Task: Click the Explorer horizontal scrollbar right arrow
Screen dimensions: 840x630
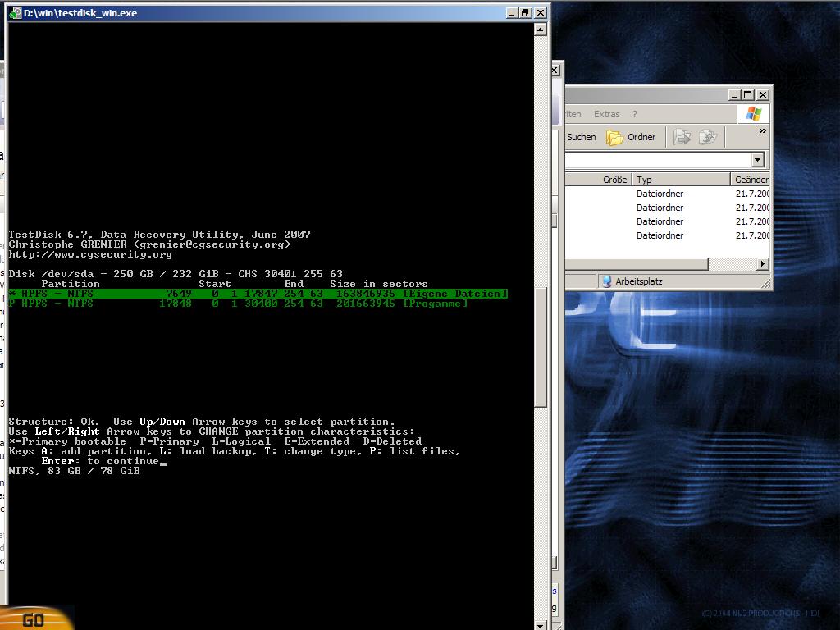Action: [764, 263]
